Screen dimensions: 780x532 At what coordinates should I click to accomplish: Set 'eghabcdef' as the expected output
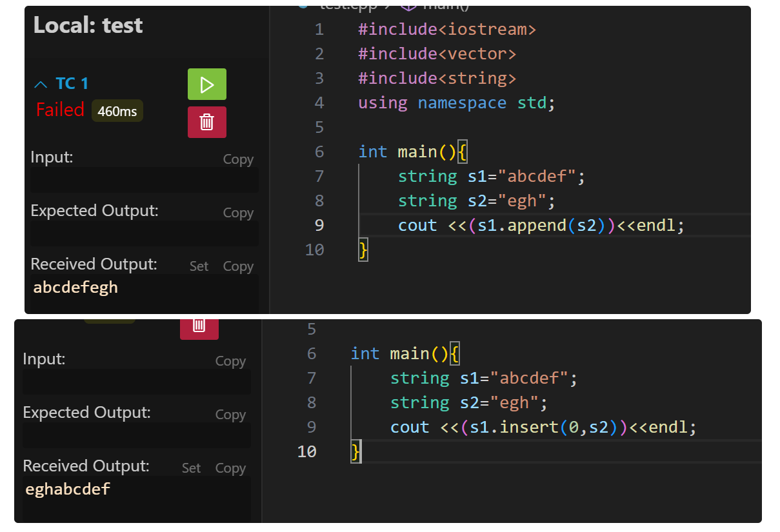[191, 468]
